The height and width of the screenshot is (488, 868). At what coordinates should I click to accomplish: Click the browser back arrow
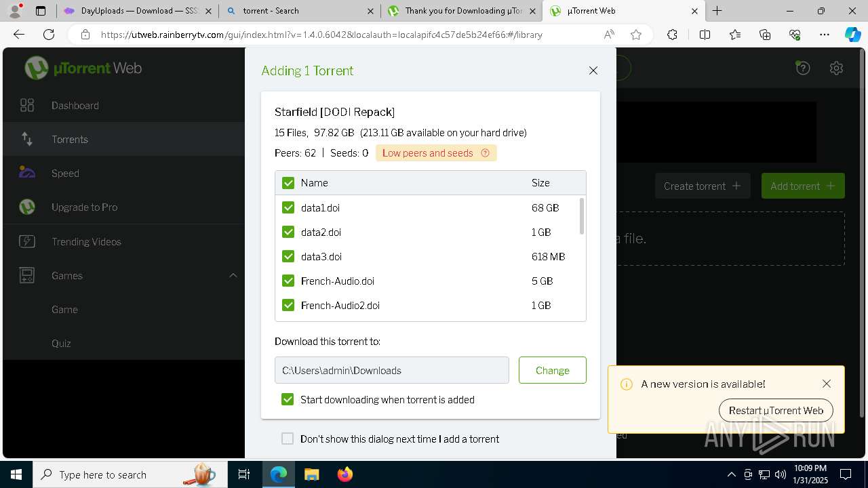(x=19, y=35)
